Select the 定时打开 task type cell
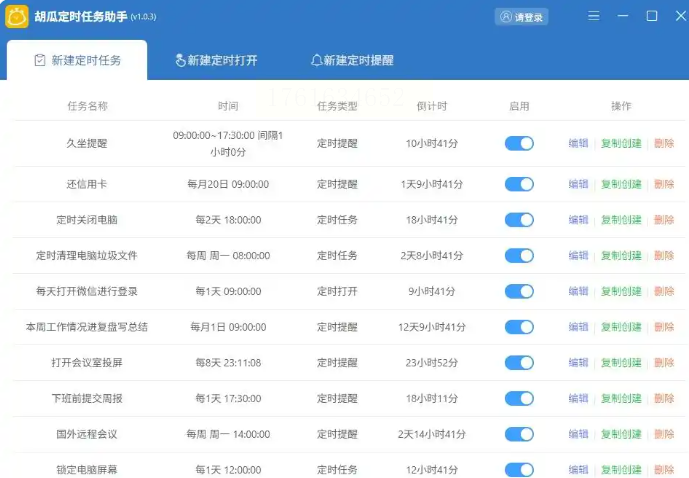 coord(337,291)
